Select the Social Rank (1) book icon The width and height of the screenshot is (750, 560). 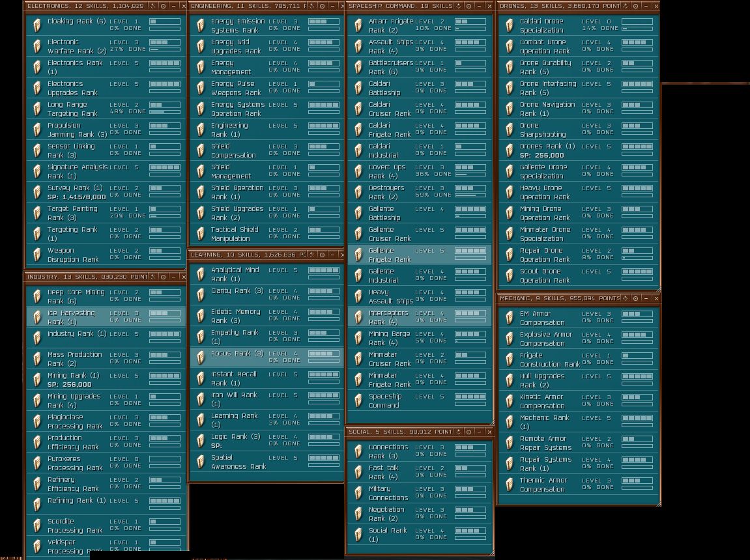(359, 535)
